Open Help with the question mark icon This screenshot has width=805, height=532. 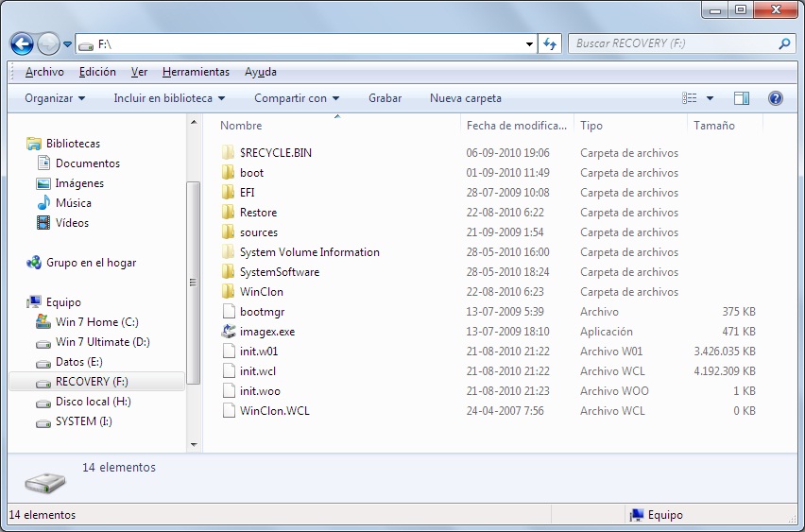775,98
